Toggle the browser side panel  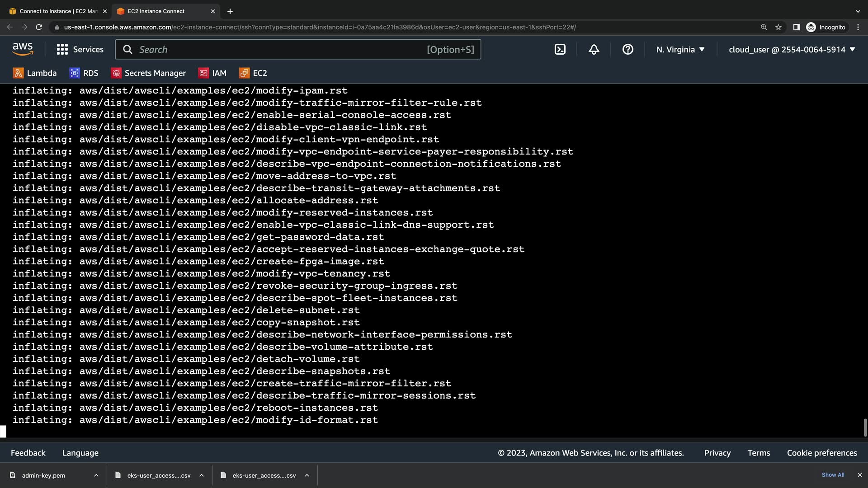796,27
